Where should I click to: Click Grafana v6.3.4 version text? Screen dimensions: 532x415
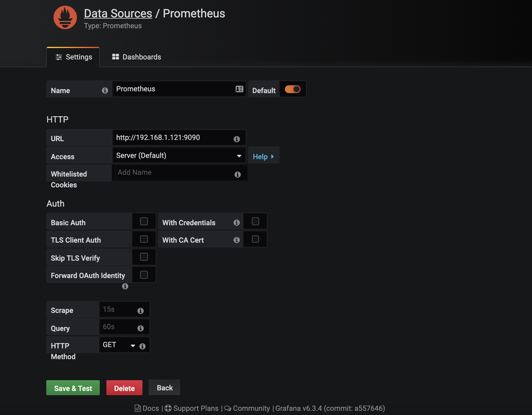[x=330, y=408]
